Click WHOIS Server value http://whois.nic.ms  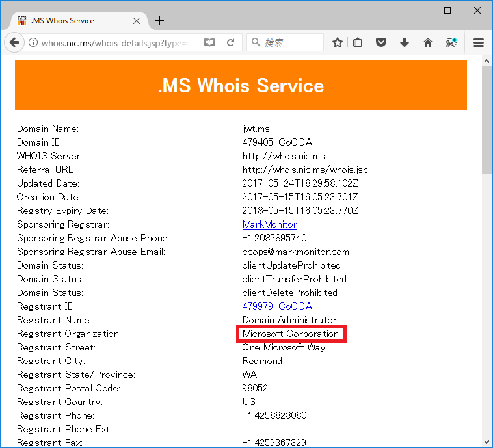pyautogui.click(x=284, y=156)
